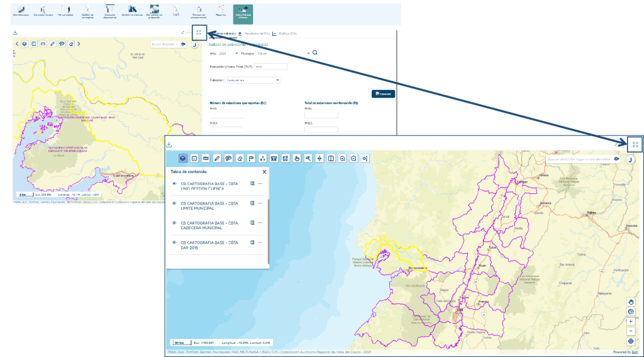Open Consultar documentos top menu item

point(109,13)
